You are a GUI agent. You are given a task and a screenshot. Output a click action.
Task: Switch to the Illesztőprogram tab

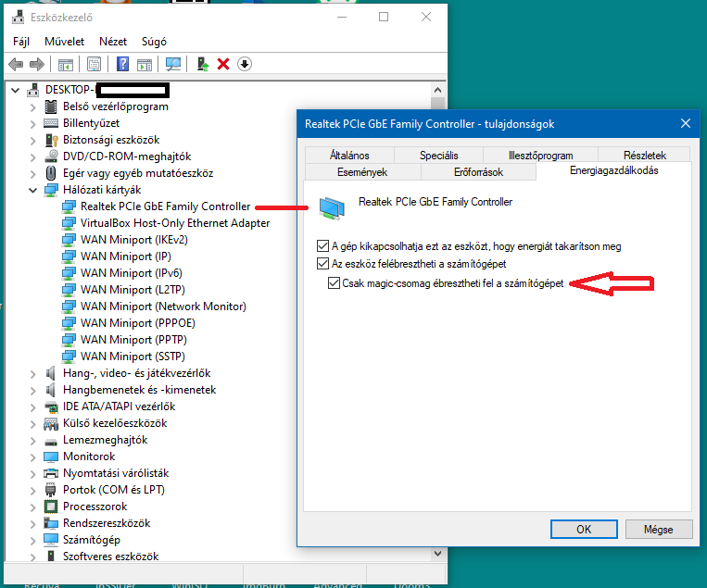click(x=540, y=156)
